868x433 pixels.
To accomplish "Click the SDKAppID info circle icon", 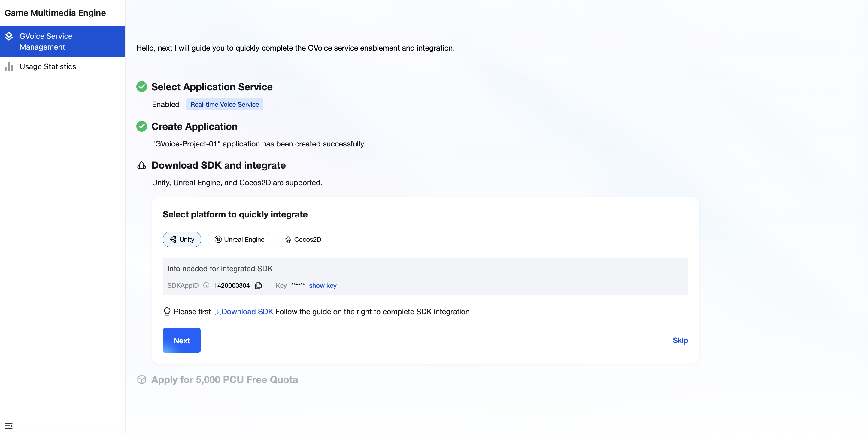I will 206,285.
